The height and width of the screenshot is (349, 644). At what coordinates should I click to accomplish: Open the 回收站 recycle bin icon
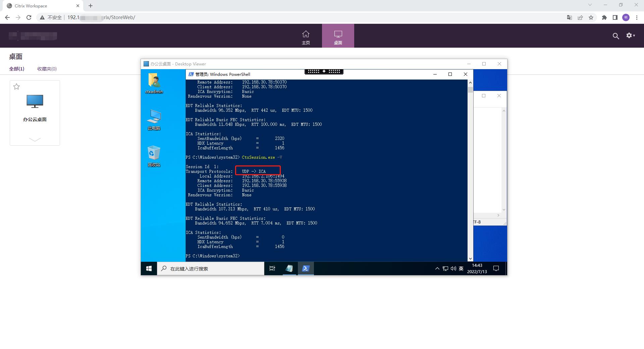(154, 156)
